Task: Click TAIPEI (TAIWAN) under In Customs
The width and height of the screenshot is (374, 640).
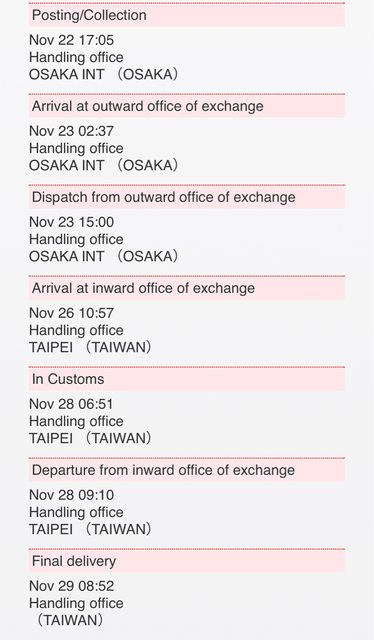Action: click(x=90, y=438)
